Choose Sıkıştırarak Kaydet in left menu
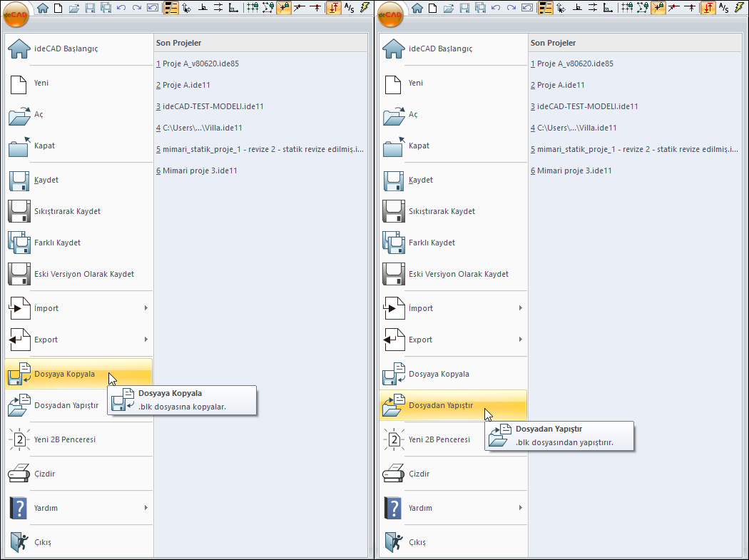Viewport: 749px width, 560px height. click(78, 211)
